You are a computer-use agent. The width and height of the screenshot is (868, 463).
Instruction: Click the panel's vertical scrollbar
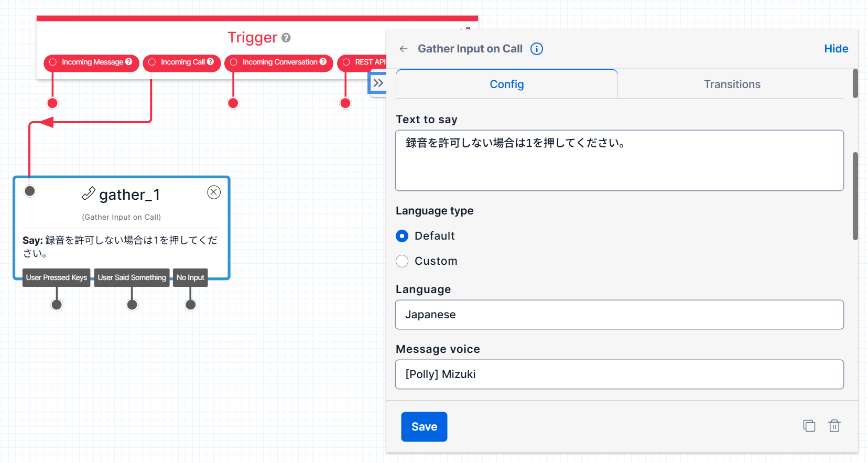[855, 196]
